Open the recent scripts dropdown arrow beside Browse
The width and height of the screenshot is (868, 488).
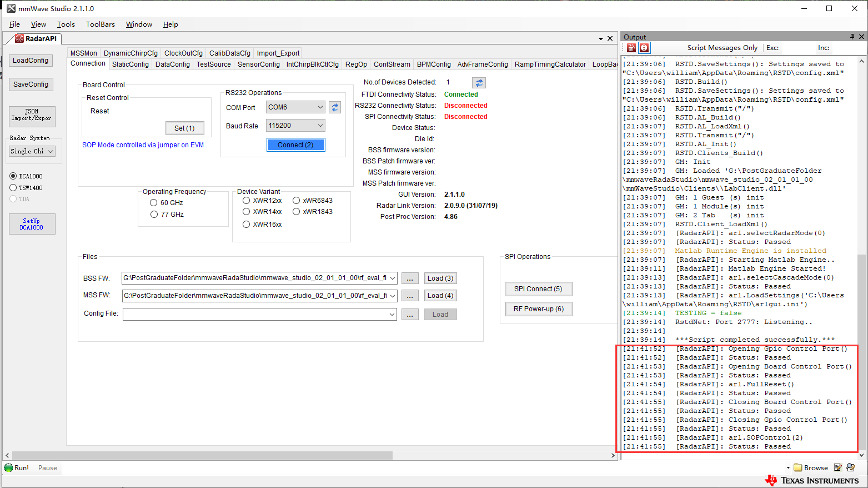click(788, 468)
